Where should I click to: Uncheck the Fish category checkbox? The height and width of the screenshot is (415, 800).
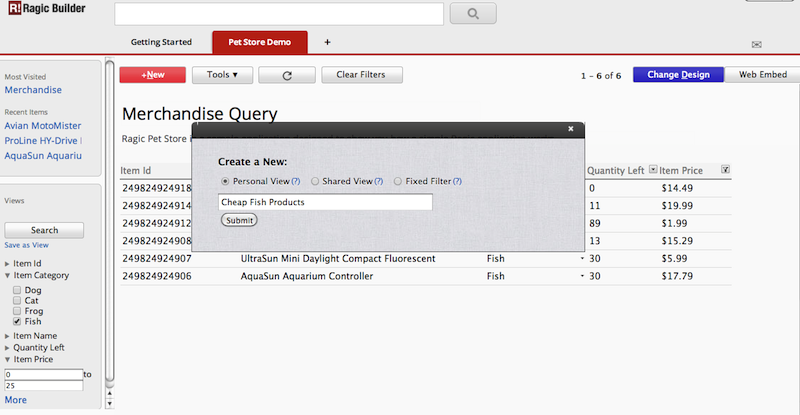pyautogui.click(x=16, y=322)
